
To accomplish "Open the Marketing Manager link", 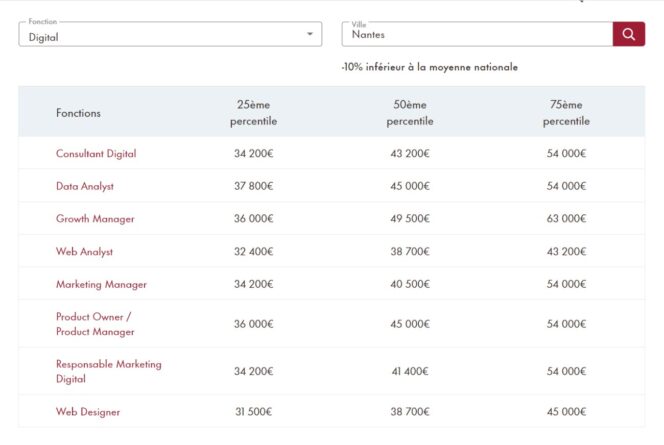I will click(101, 284).
